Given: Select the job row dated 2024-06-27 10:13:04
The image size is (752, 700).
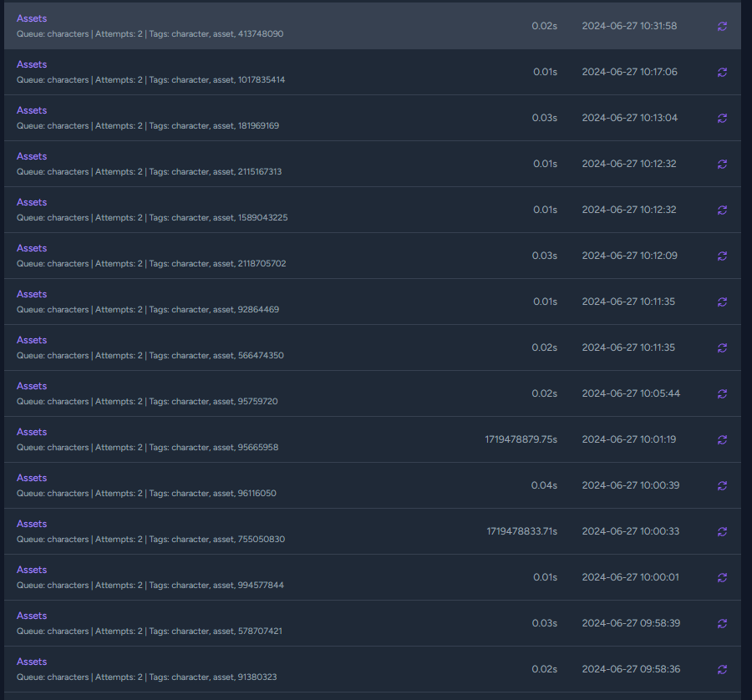Looking at the screenshot, I should (x=376, y=118).
